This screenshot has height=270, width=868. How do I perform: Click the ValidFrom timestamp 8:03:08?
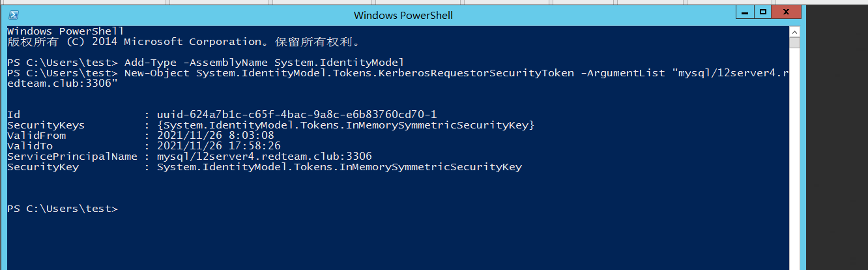click(x=216, y=136)
